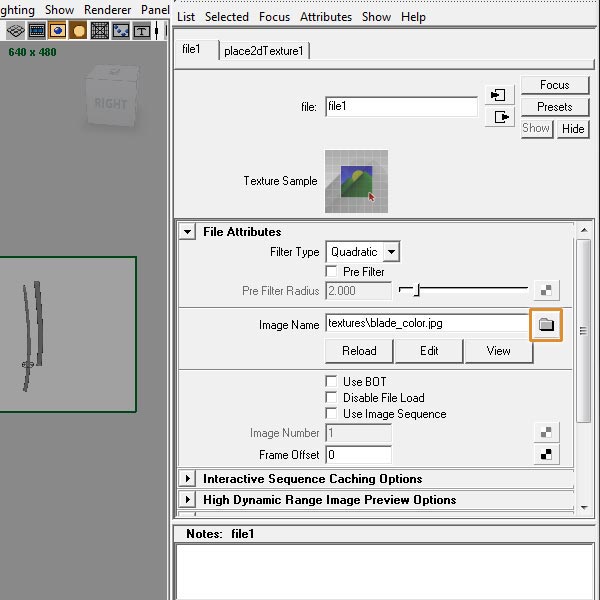
Task: Toggle the viewport grid icon
Action: tap(16, 31)
